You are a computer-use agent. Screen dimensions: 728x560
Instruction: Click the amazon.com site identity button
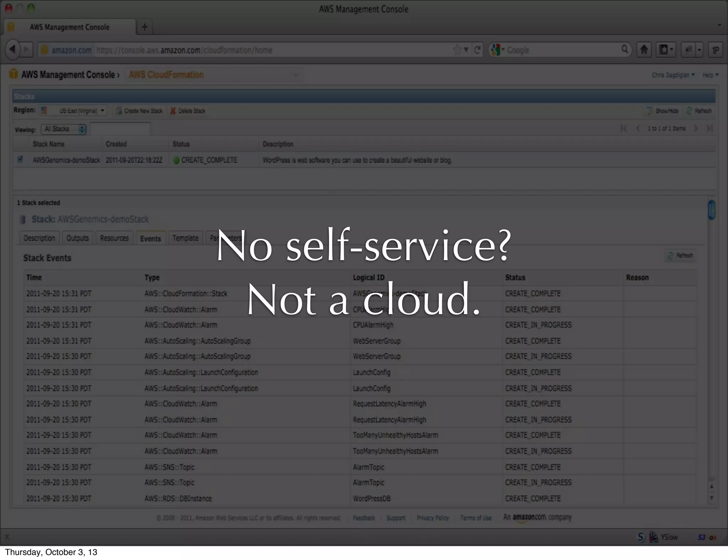pos(67,50)
